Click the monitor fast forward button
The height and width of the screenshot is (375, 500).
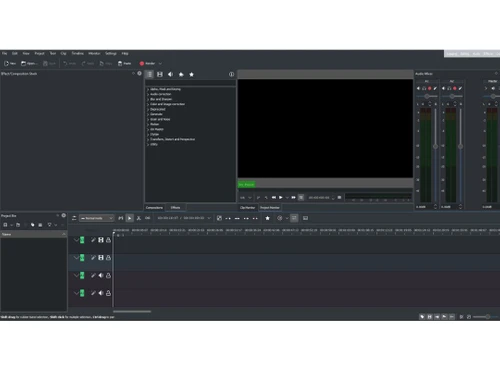(x=293, y=198)
